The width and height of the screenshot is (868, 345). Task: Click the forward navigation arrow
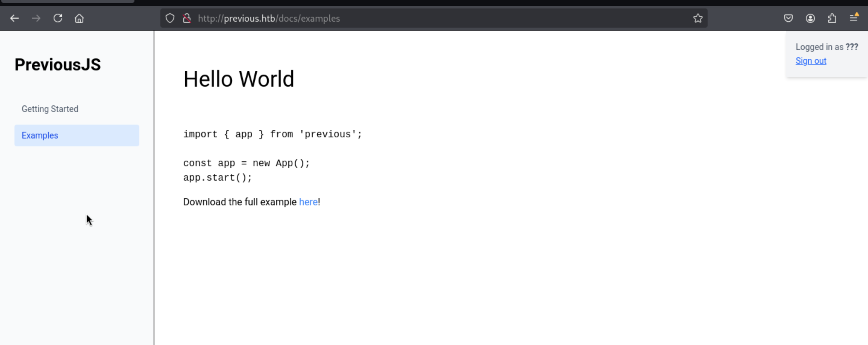tap(36, 18)
